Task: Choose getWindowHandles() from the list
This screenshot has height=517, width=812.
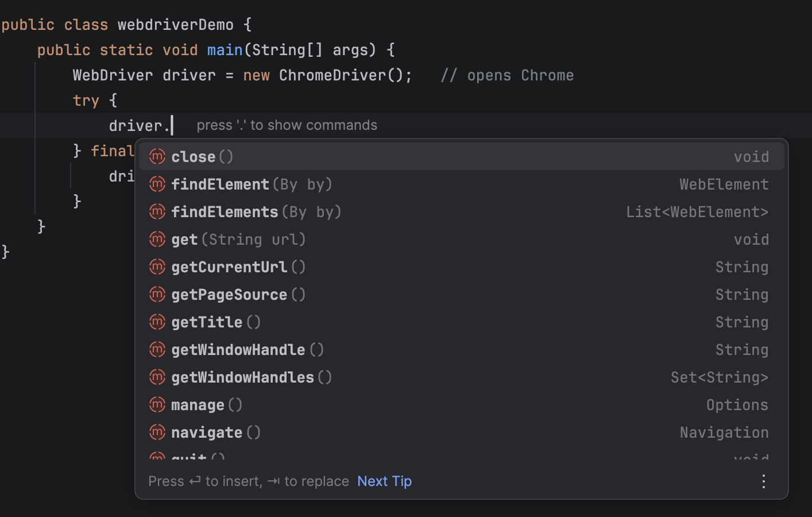Action: pos(461,377)
